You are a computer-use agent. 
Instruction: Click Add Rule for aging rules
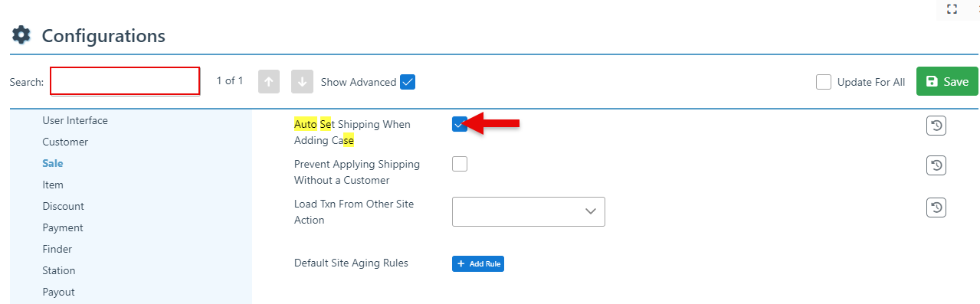(x=478, y=263)
